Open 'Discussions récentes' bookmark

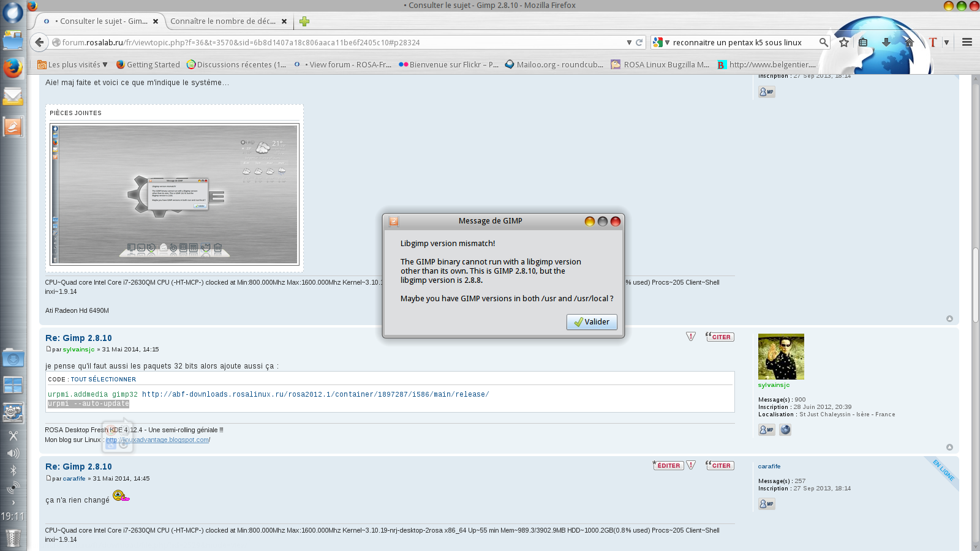coord(236,64)
